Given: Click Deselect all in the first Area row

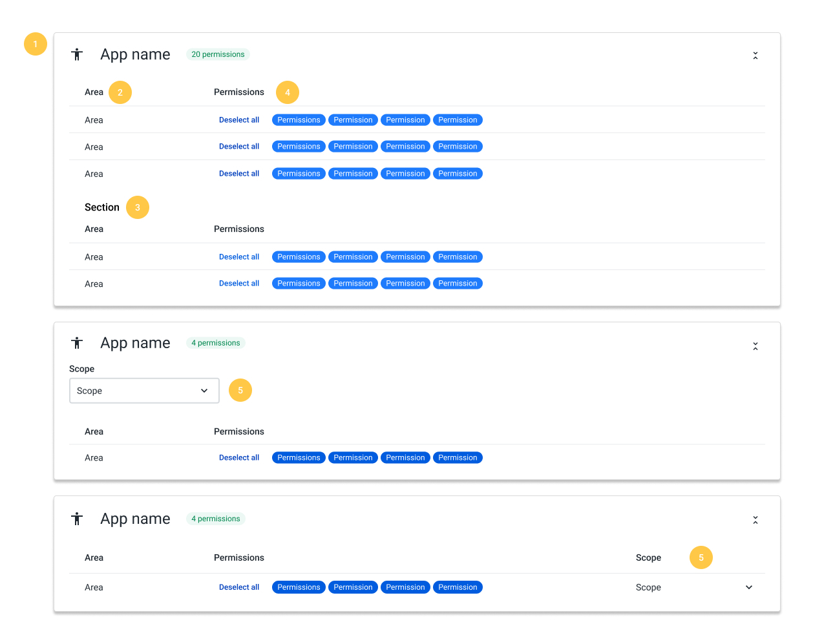Looking at the screenshot, I should tap(239, 119).
